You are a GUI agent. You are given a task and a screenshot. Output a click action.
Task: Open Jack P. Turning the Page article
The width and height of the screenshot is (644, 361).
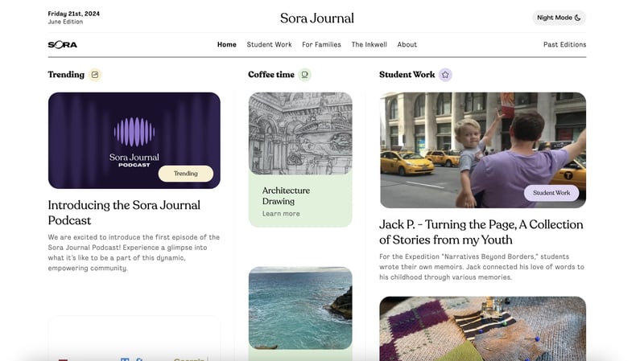481,232
